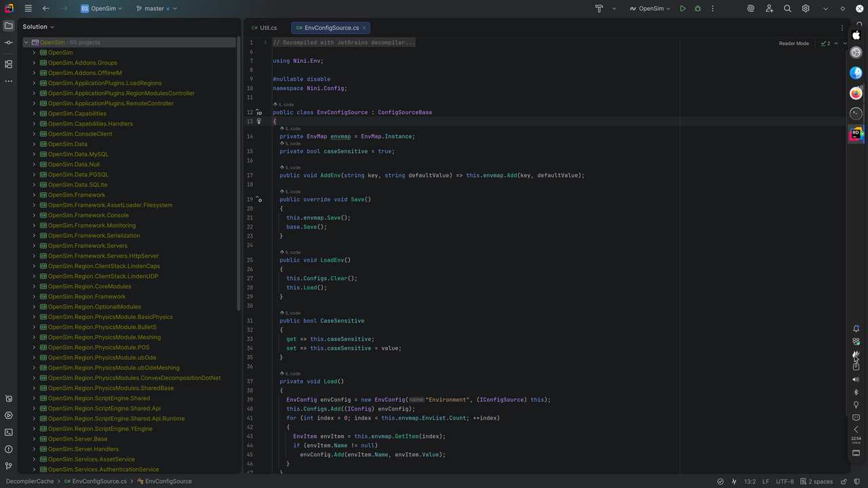Open the Terminal tool window icon

9,432
